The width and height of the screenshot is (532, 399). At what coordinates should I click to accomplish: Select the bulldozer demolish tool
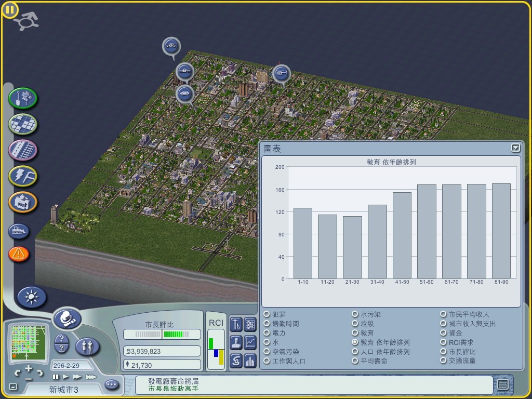(x=19, y=231)
